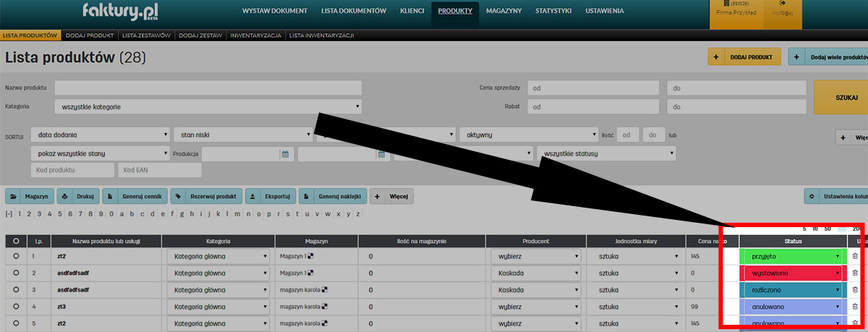
Task: Expand the 'wszystkie statusy' filter dropdown
Action: coord(606,153)
